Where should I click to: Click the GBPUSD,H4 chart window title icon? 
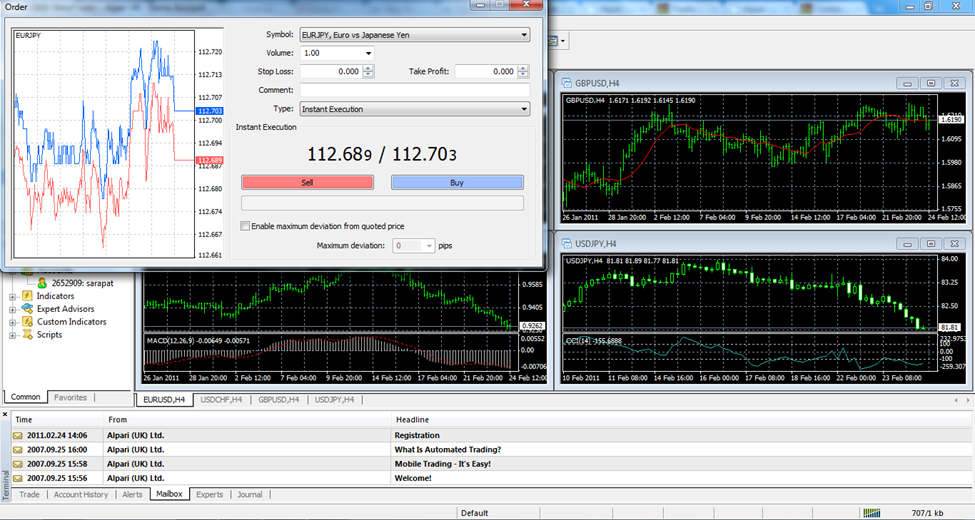click(x=566, y=83)
